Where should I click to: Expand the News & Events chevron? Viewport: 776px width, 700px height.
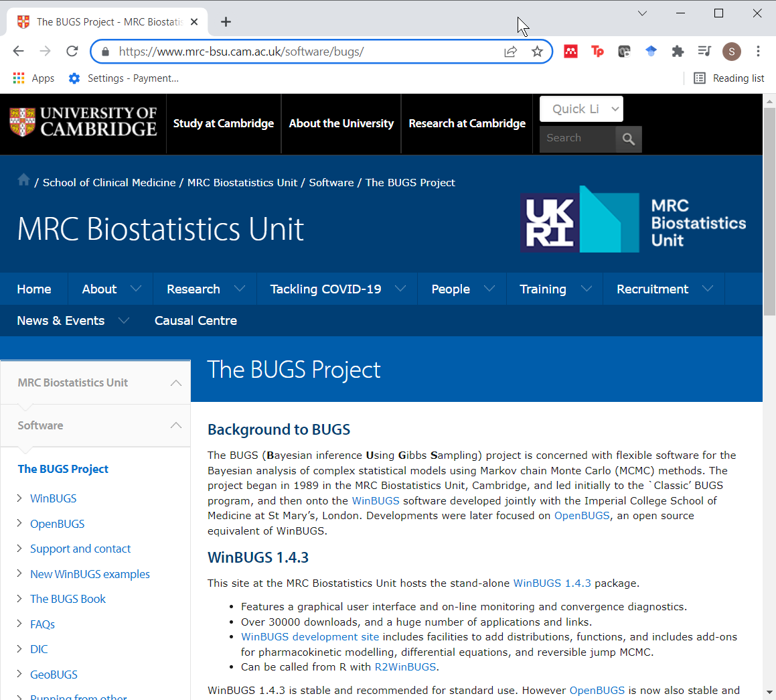point(124,321)
